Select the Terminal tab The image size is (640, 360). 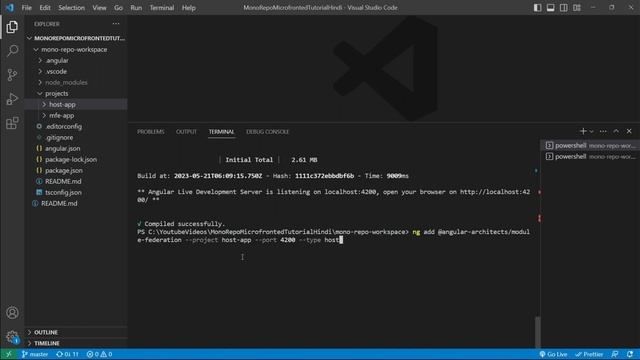222,131
